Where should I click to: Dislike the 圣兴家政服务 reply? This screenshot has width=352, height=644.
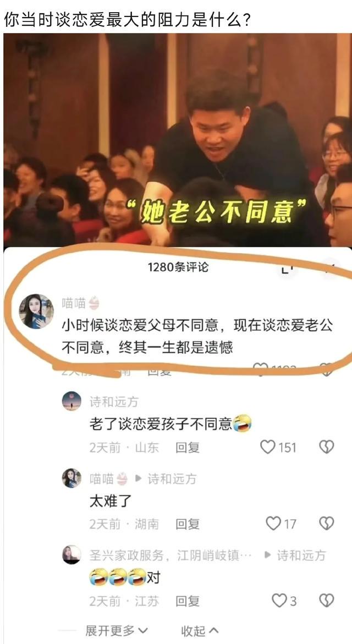327,601
